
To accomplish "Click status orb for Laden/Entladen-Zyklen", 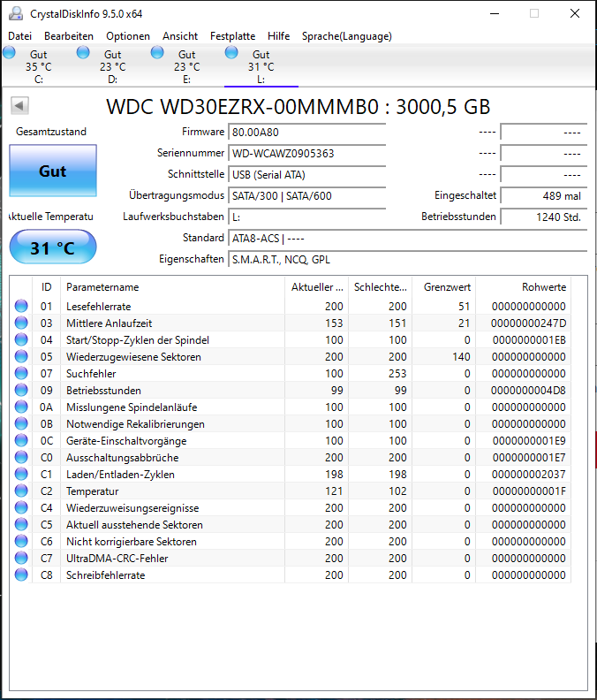I will pos(21,474).
